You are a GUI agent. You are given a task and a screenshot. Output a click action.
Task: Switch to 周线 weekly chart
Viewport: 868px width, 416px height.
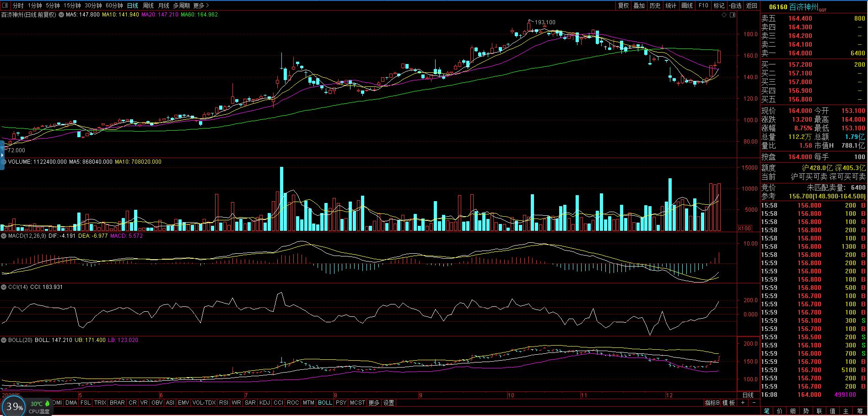[148, 5]
